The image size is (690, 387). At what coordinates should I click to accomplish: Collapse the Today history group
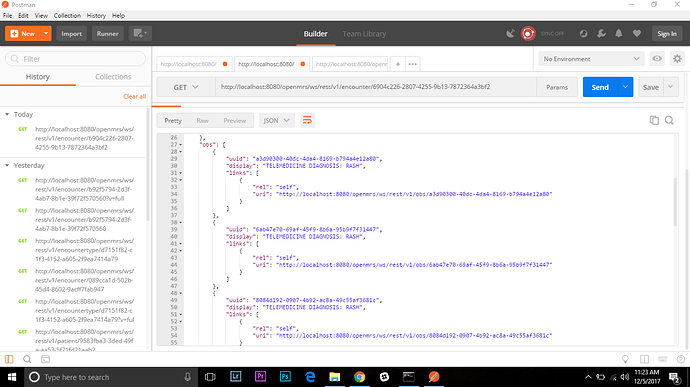[7, 114]
